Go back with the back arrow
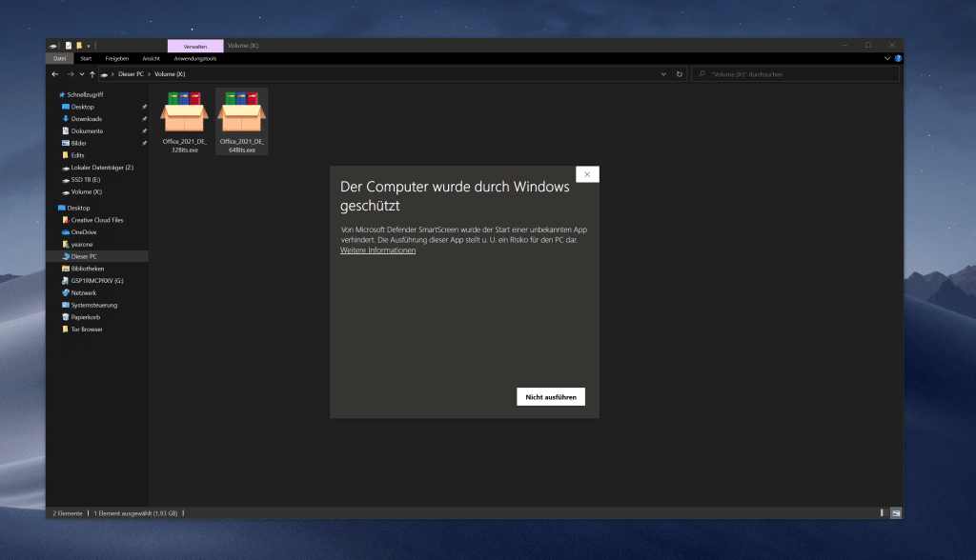The image size is (976, 560). (x=55, y=74)
